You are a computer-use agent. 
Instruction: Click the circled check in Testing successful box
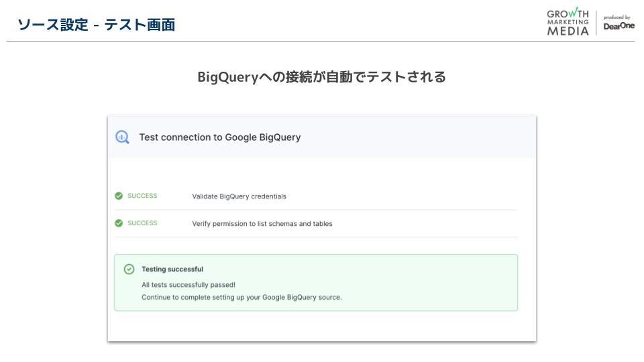129,269
